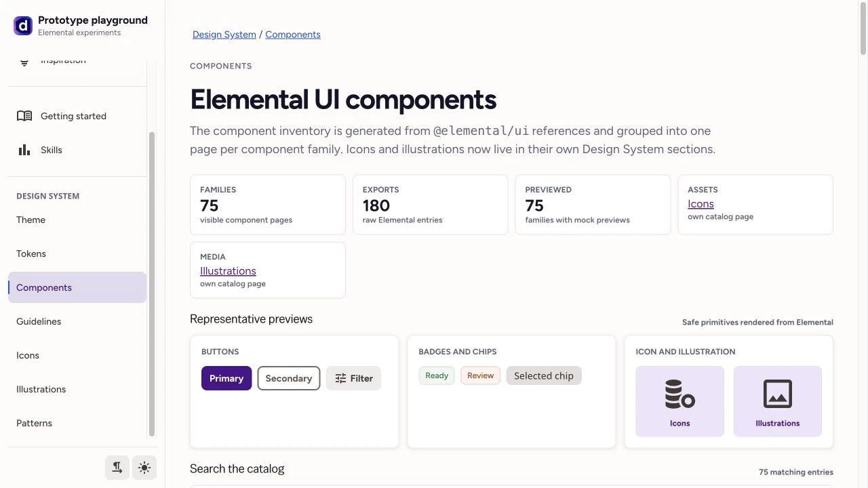Open Skills in the sidebar

click(x=77, y=150)
